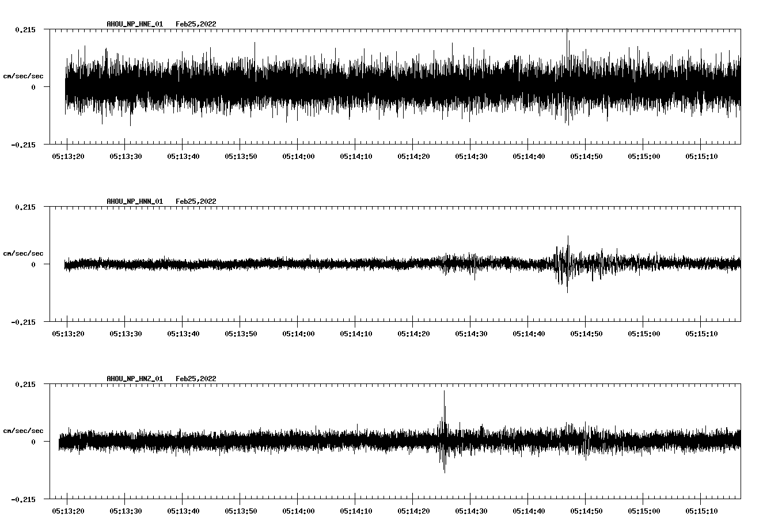Screen dimensions: 782x532
Task: Click 05:14:10 time label under HNZ plot
Action: [356, 511]
